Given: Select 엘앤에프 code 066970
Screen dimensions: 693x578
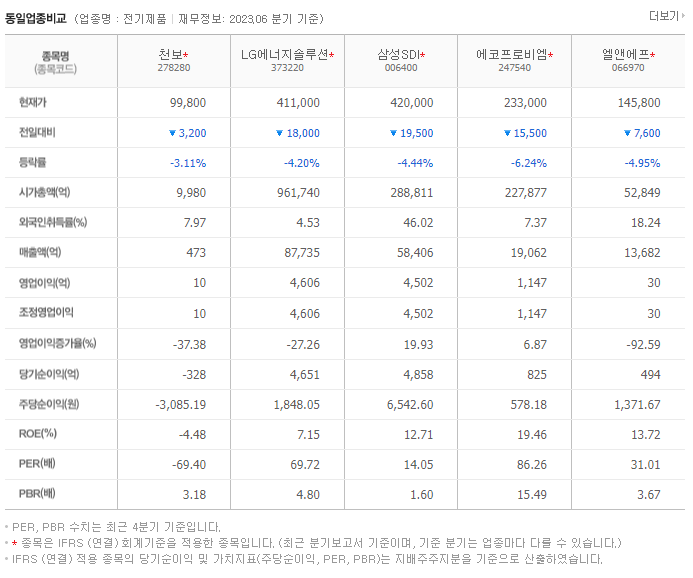Looking at the screenshot, I should pyautogui.click(x=628, y=68).
